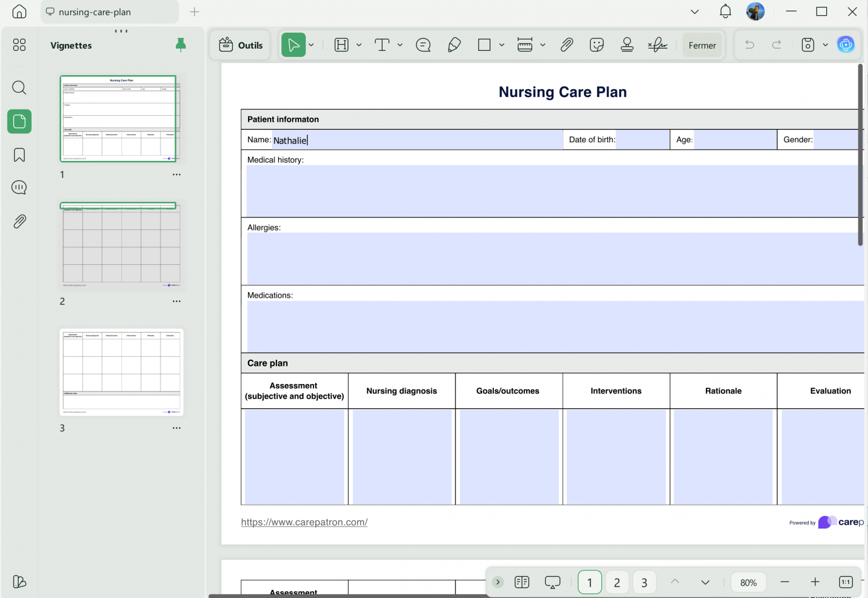The height and width of the screenshot is (598, 868).
Task: Open the bookmarks panel in sidebar
Action: tap(19, 155)
